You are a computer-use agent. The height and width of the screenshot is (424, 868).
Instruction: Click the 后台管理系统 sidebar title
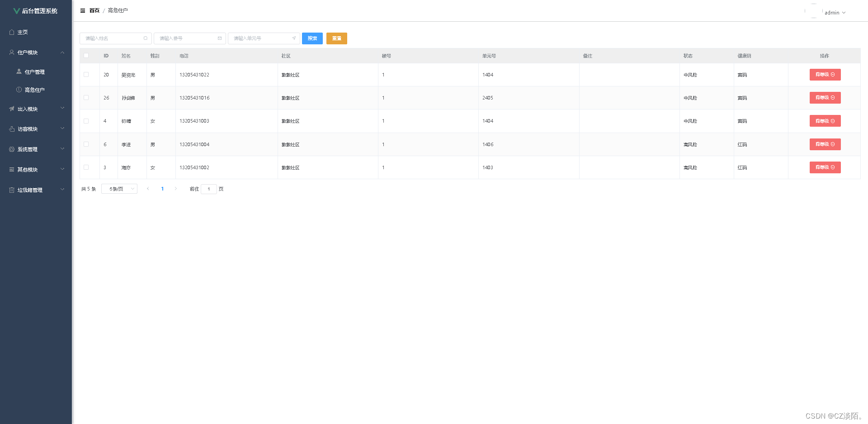[40, 11]
